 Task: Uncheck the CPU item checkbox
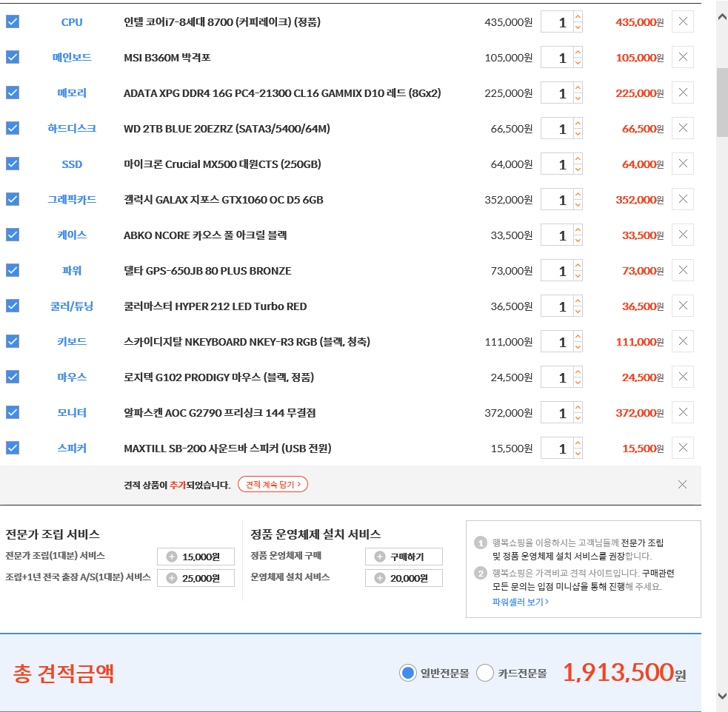tap(13, 21)
